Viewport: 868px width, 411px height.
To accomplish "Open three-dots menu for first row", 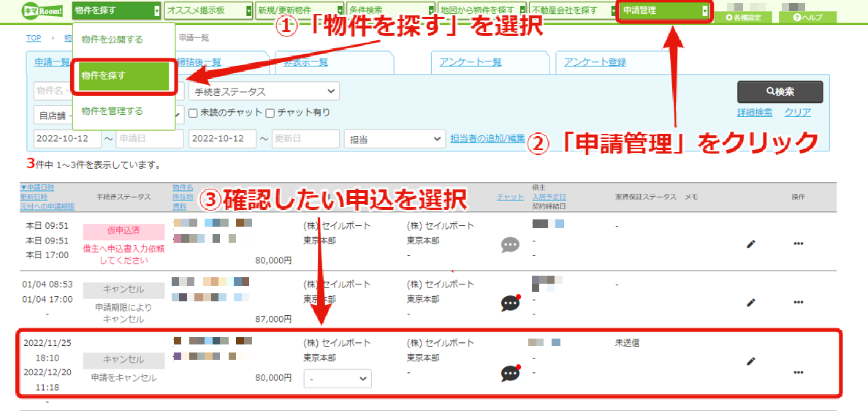I will 799,244.
